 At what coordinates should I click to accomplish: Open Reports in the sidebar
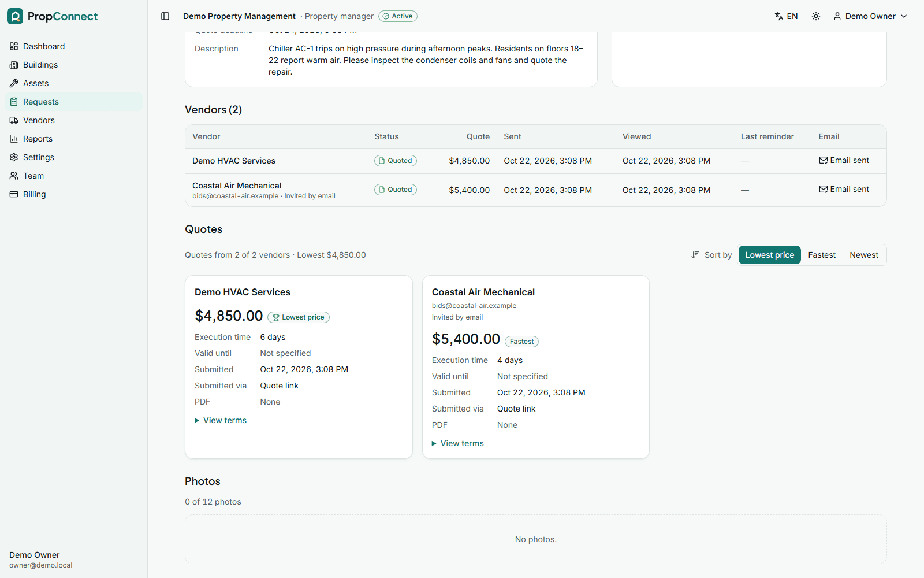pyautogui.click(x=74, y=139)
